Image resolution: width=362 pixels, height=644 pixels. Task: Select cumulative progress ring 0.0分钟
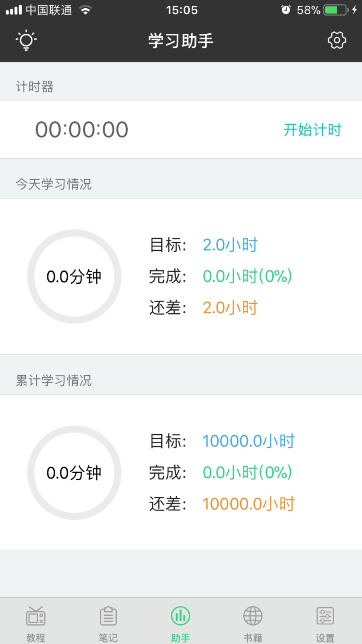click(74, 473)
